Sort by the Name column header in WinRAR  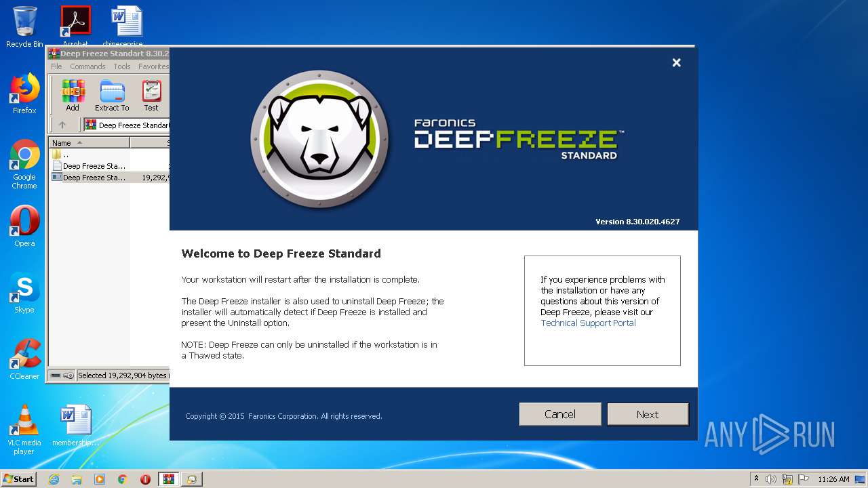[90, 142]
